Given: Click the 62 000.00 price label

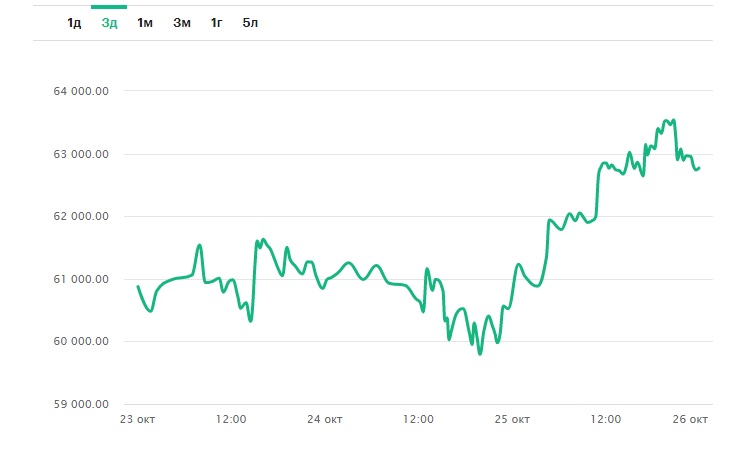Looking at the screenshot, I should point(80,216).
